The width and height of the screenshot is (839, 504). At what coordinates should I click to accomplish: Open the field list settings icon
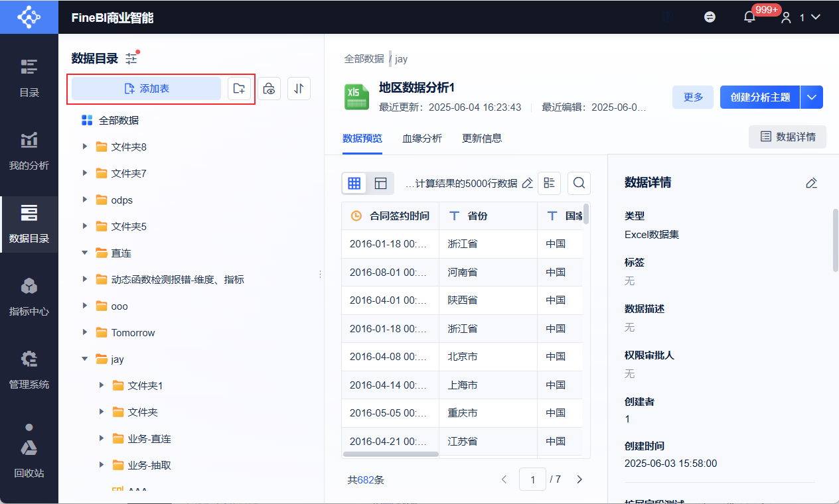pyautogui.click(x=549, y=183)
